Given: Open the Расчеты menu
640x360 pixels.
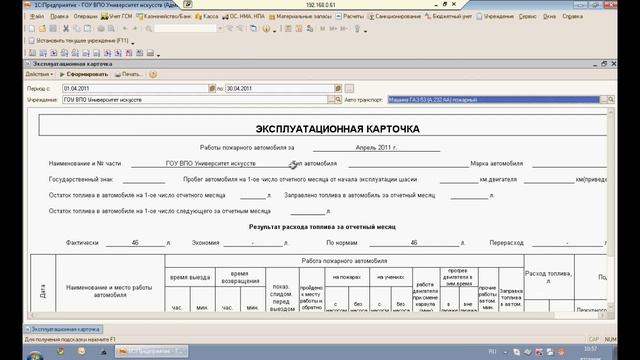Looking at the screenshot, I should click(349, 16).
